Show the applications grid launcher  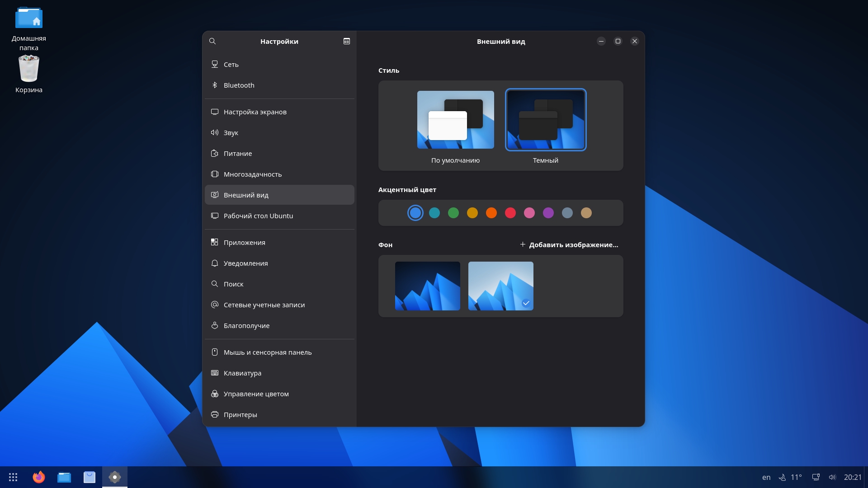click(13, 477)
